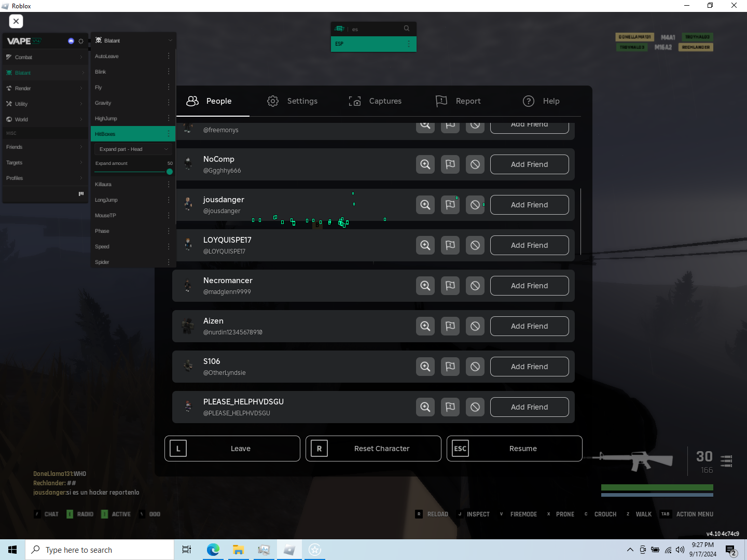Image resolution: width=747 pixels, height=560 pixels.
Task: Block NoComp with the block icon
Action: point(475,164)
